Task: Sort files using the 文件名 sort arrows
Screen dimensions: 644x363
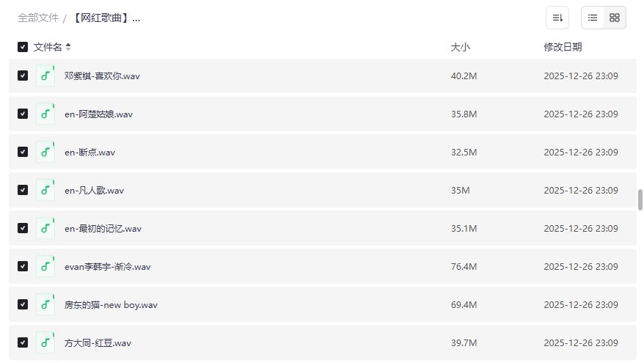Action: (x=68, y=47)
